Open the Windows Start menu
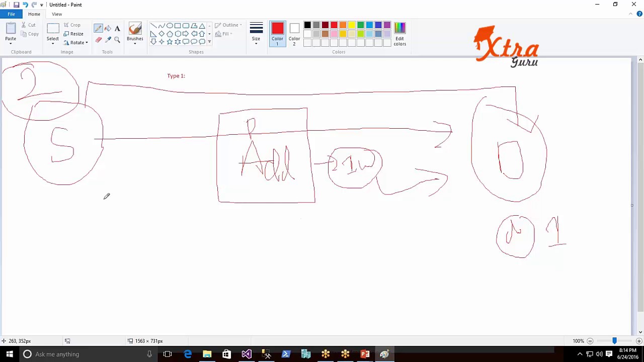This screenshot has height=362, width=644. pos(10,354)
